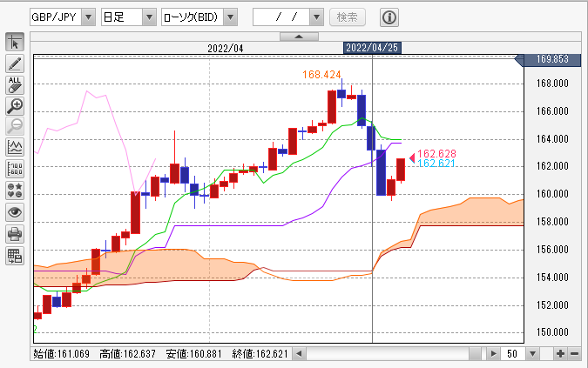Open the 日足 timeframe dropdown
This screenshot has width=588, height=368.
149,17
